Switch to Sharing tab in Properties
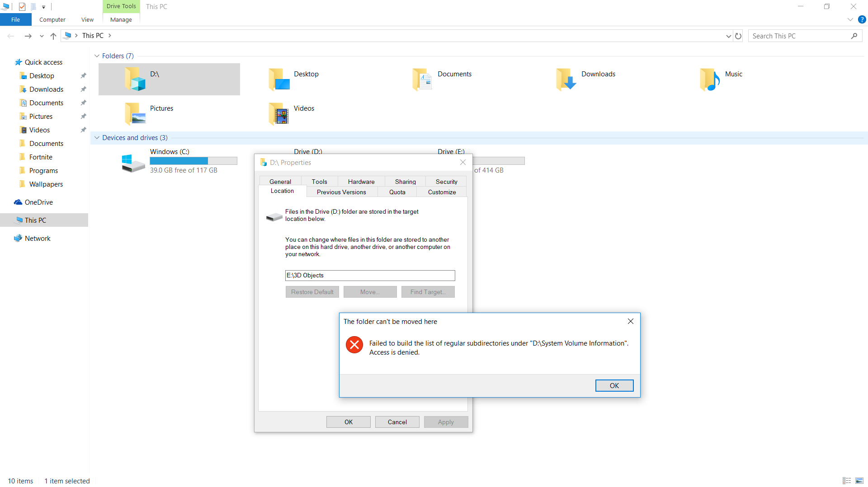Image resolution: width=868 pixels, height=487 pixels. (x=406, y=182)
